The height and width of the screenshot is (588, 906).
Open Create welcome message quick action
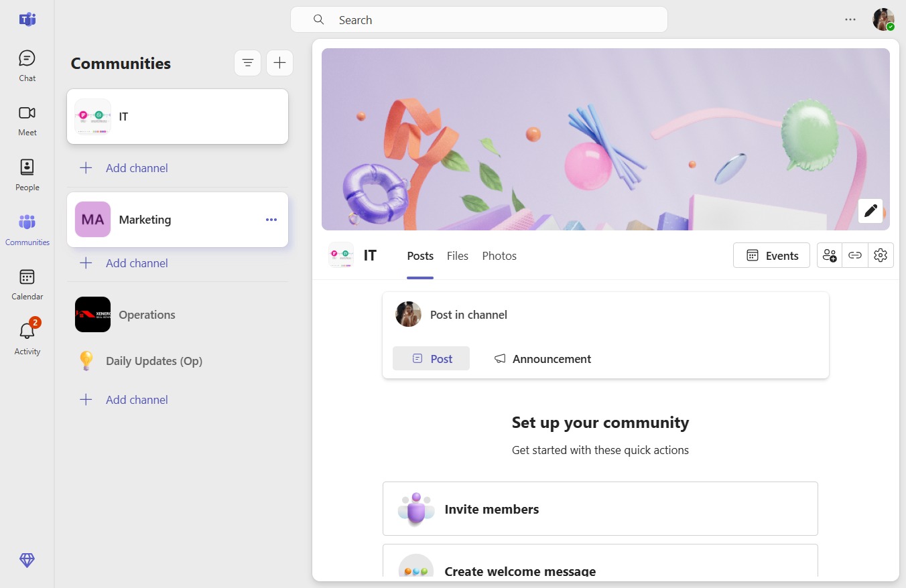600,561
